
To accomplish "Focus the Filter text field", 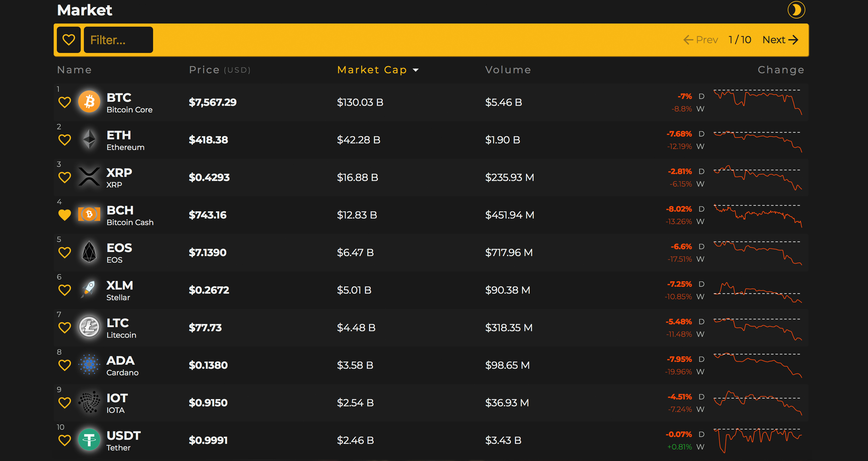I will 118,40.
